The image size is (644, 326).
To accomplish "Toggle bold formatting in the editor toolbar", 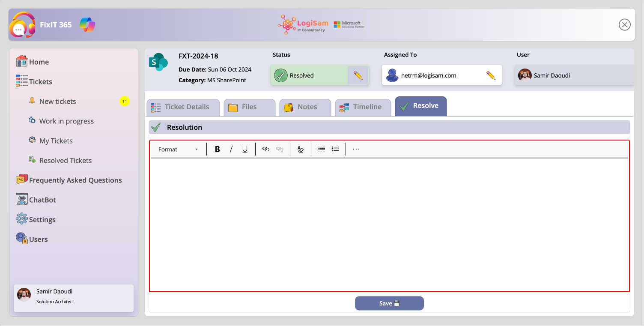I will 217,149.
